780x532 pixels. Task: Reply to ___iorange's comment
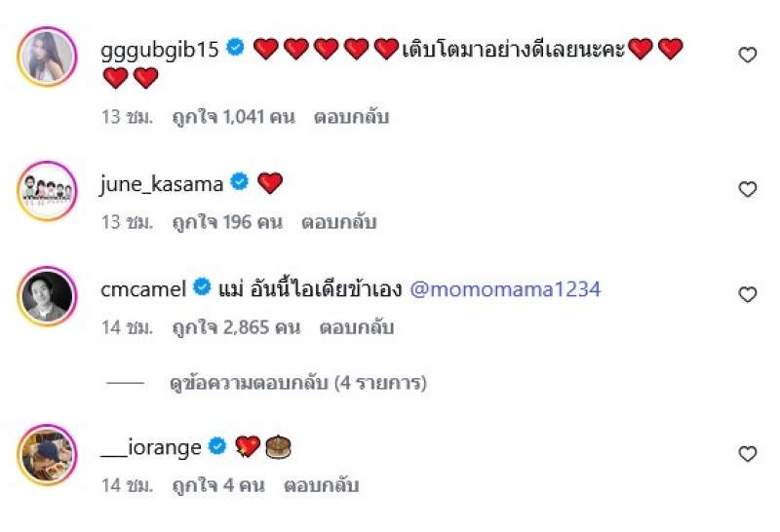click(x=322, y=484)
